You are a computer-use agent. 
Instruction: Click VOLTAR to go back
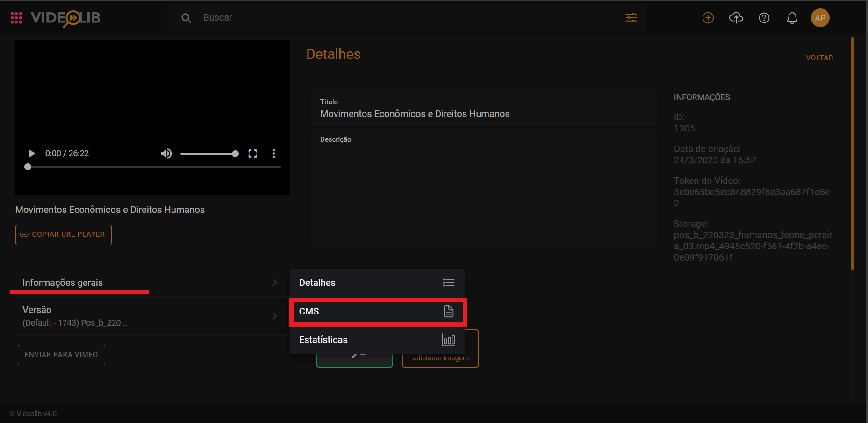[x=819, y=58]
